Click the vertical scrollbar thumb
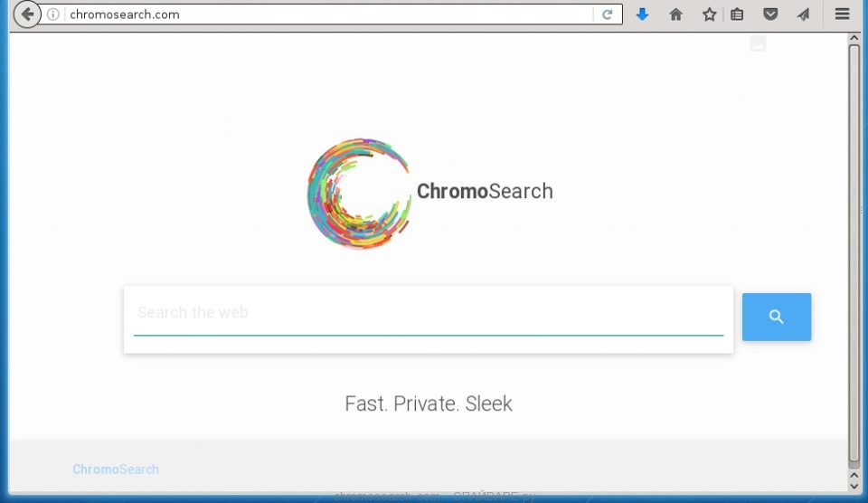 854,252
